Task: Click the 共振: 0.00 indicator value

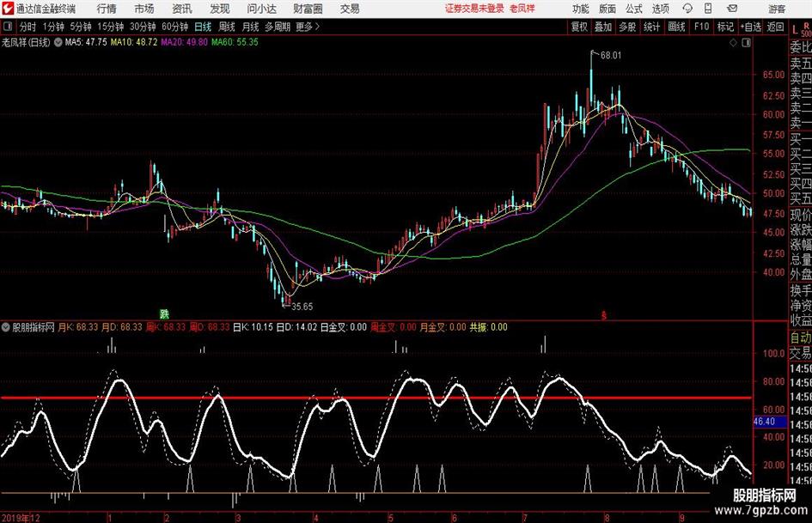Action: tap(488, 327)
